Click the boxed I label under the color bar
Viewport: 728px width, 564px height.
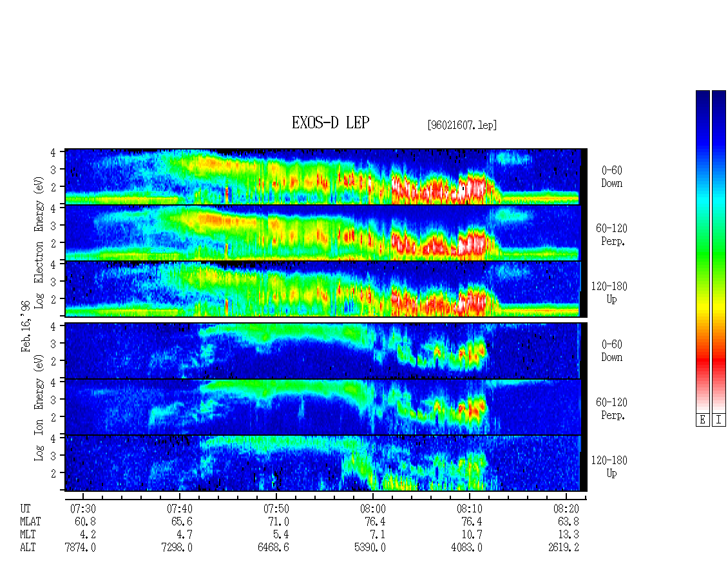(719, 420)
